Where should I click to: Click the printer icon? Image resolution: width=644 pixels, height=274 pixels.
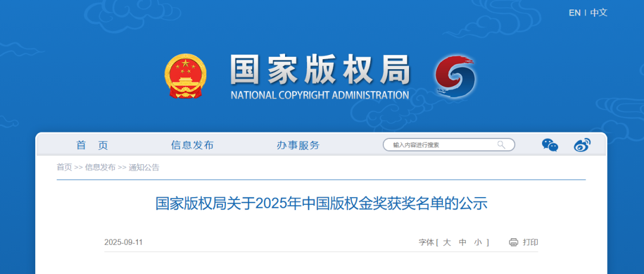click(513, 242)
